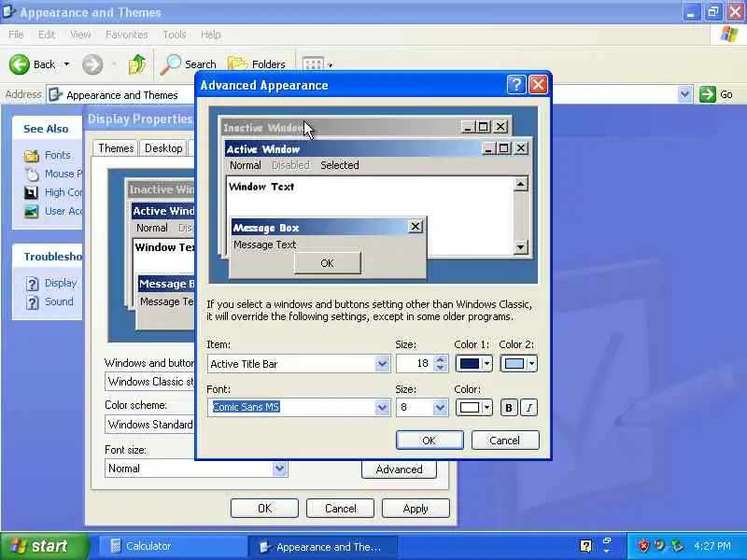The width and height of the screenshot is (747, 560).
Task: Click Window Text in the preview area
Action: tap(261, 187)
